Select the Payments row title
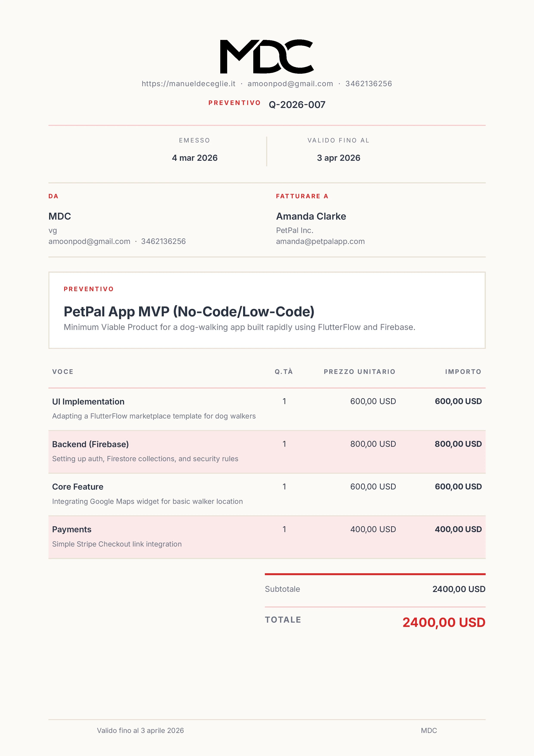 [x=72, y=530]
